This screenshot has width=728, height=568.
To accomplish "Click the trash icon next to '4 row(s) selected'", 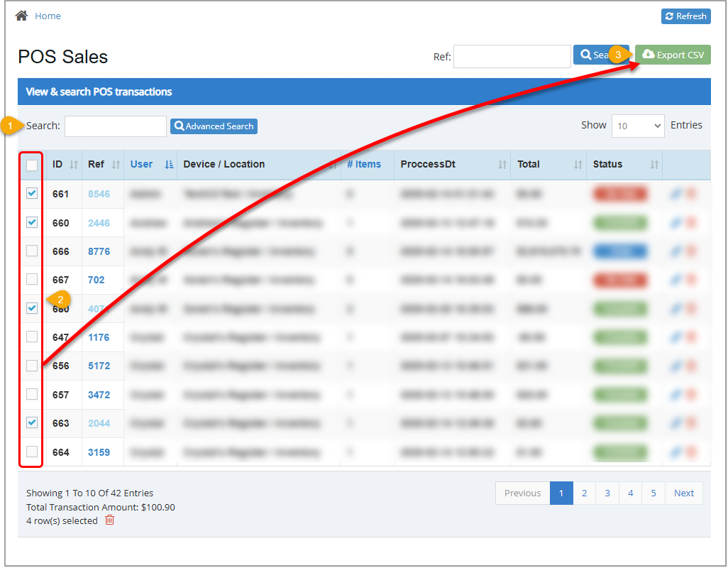I will pos(110,520).
